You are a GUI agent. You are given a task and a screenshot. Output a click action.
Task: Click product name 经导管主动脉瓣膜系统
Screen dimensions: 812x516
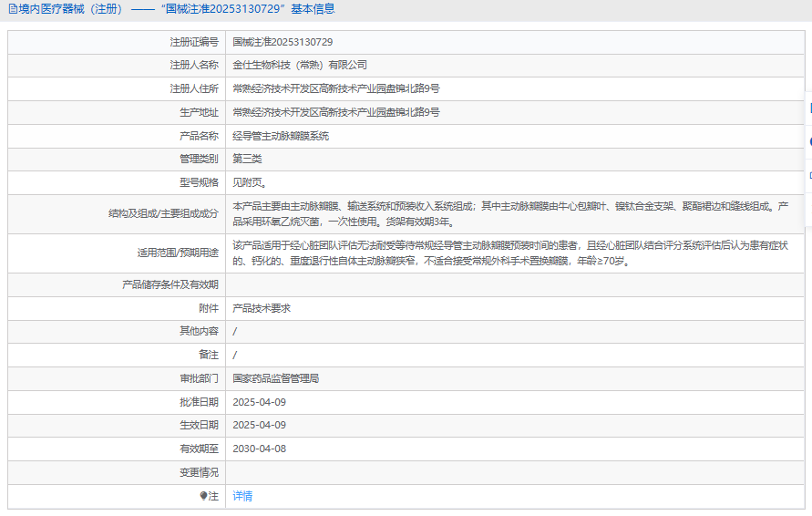coord(281,136)
